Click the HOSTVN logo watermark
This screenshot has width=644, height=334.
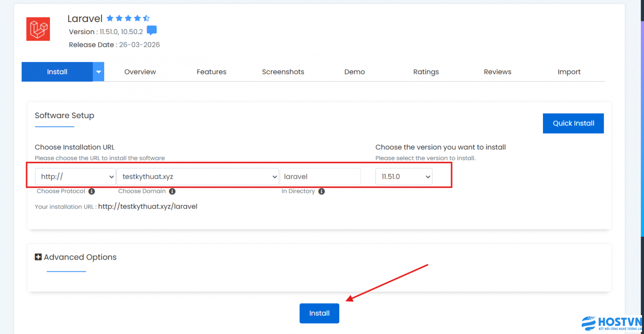611,324
